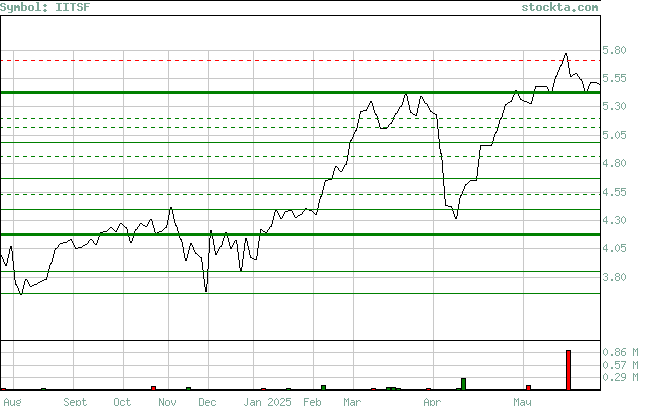Click the 5.80 price axis label

coord(614,50)
